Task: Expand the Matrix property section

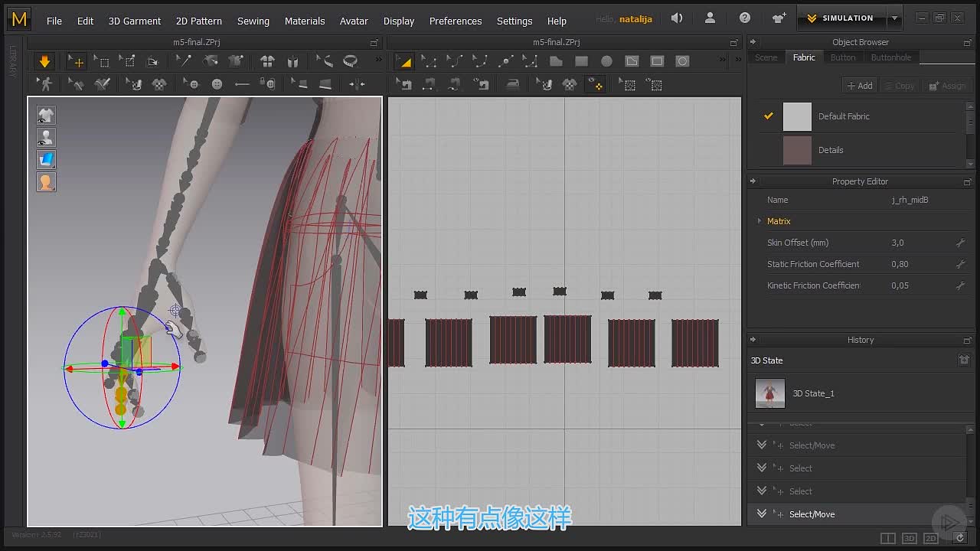Action: (x=759, y=221)
